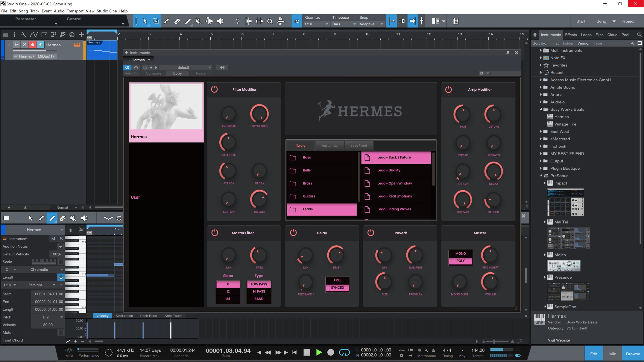The image size is (644, 362).
Task: Mute the Hermes track
Action: (x=17, y=45)
